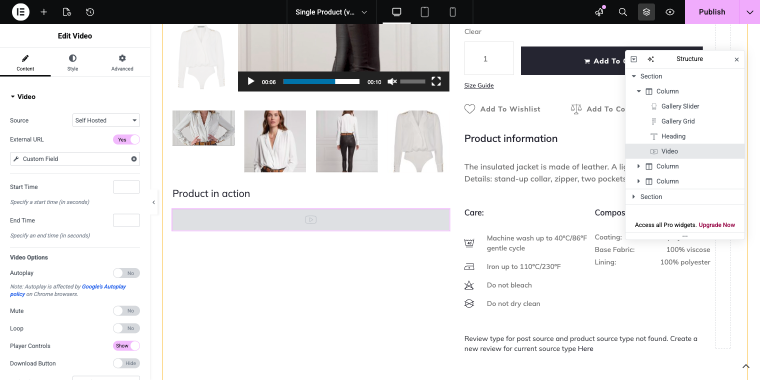The width and height of the screenshot is (760, 380).
Task: Click the End Time input field
Action: [127, 221]
